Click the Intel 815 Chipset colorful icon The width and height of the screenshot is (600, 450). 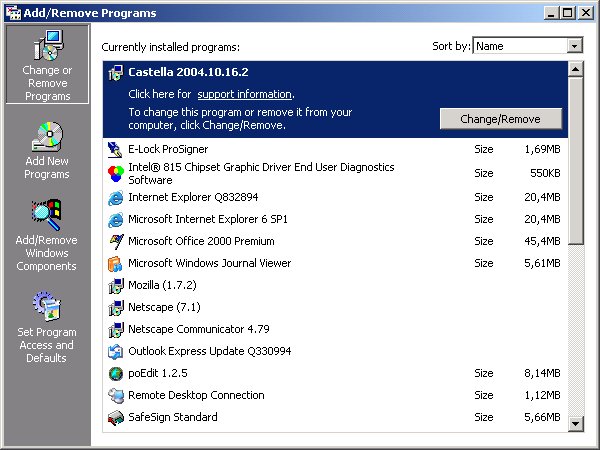(116, 174)
